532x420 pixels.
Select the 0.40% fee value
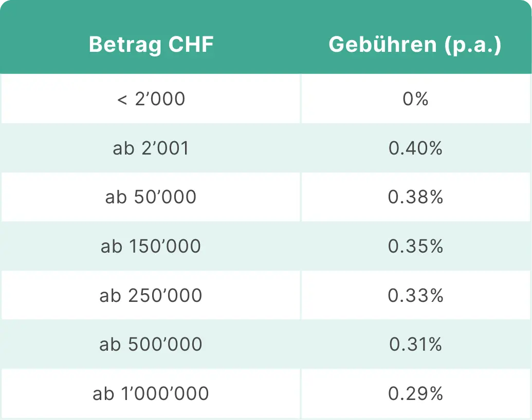pos(415,148)
